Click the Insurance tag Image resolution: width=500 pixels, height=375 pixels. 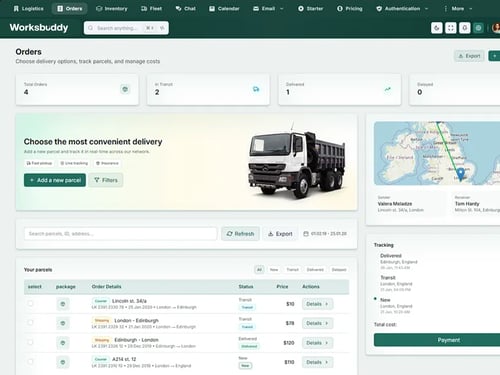(x=107, y=163)
